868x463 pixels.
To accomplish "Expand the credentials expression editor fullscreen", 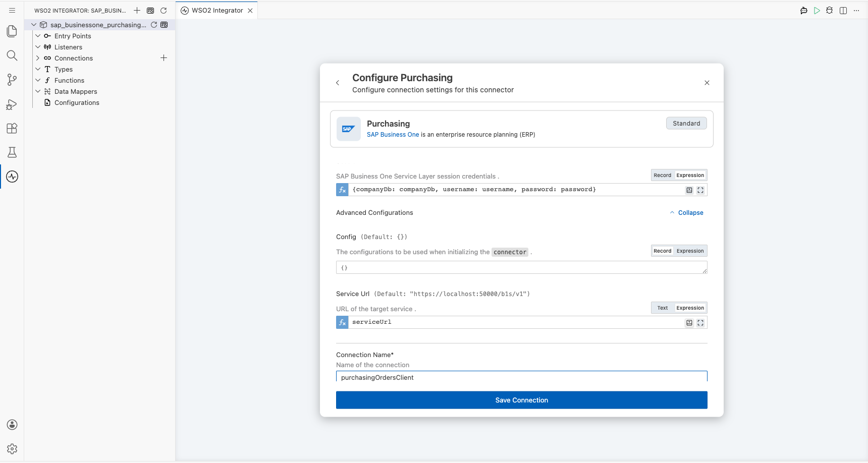I will 700,190.
